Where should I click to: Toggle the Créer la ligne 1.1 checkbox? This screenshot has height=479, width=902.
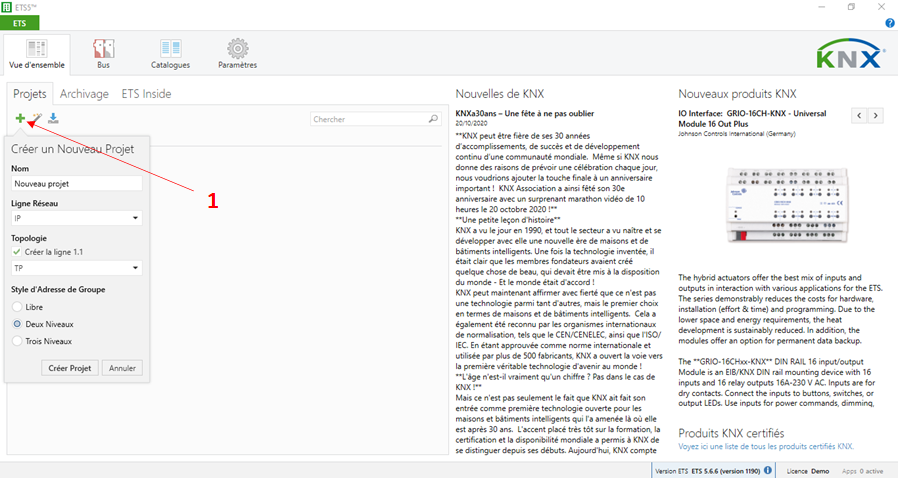click(17, 252)
